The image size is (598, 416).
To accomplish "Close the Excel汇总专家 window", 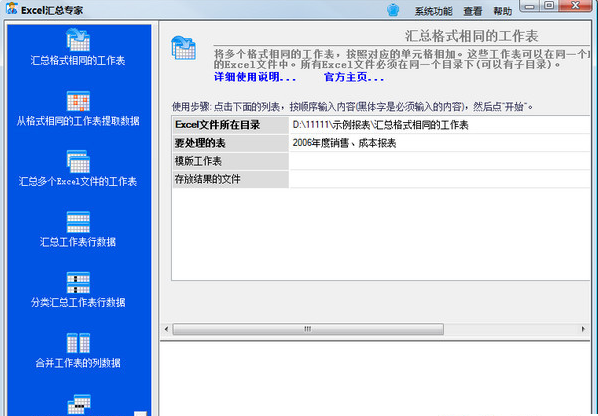I will click(576, 6).
